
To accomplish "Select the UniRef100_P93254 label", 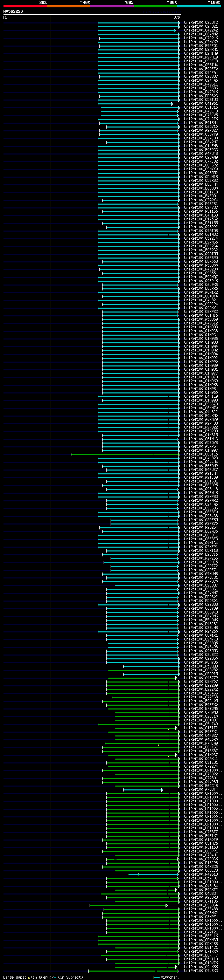I will click(x=201, y=528).
